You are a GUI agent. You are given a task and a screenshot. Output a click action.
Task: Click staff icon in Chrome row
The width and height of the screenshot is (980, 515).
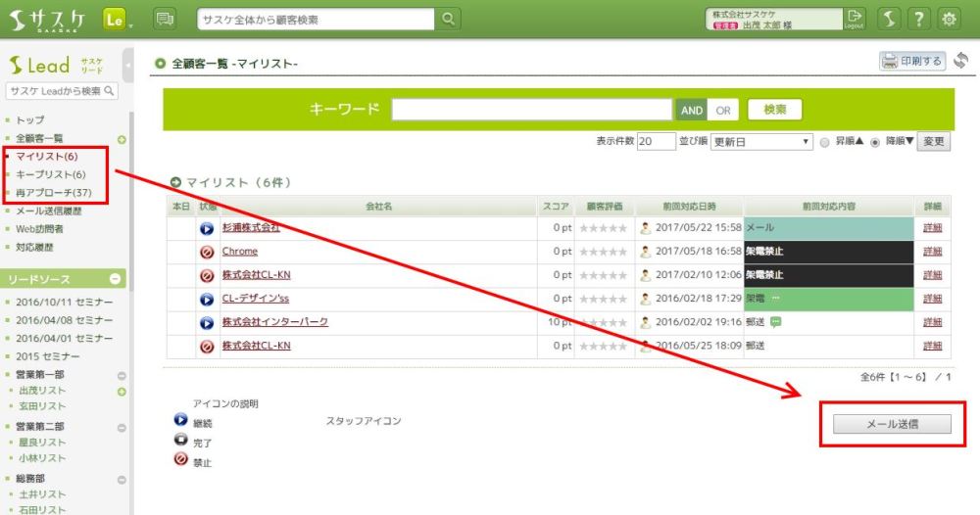(646, 252)
